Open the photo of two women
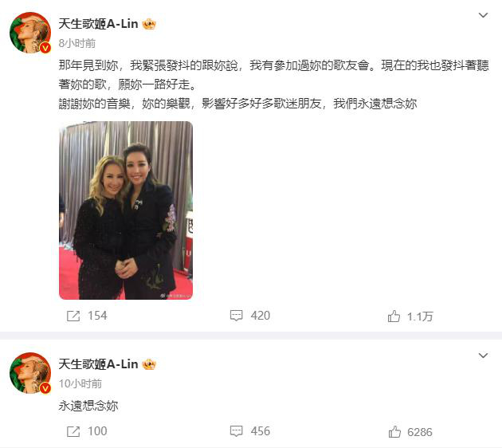502x448 pixels. tap(126, 210)
